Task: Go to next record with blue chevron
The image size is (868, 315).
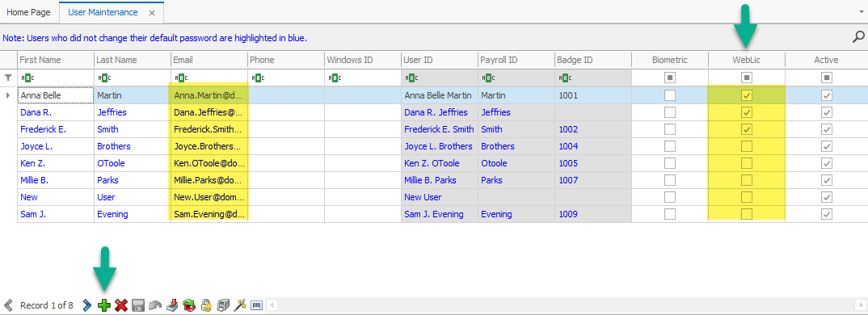Action: [87, 305]
